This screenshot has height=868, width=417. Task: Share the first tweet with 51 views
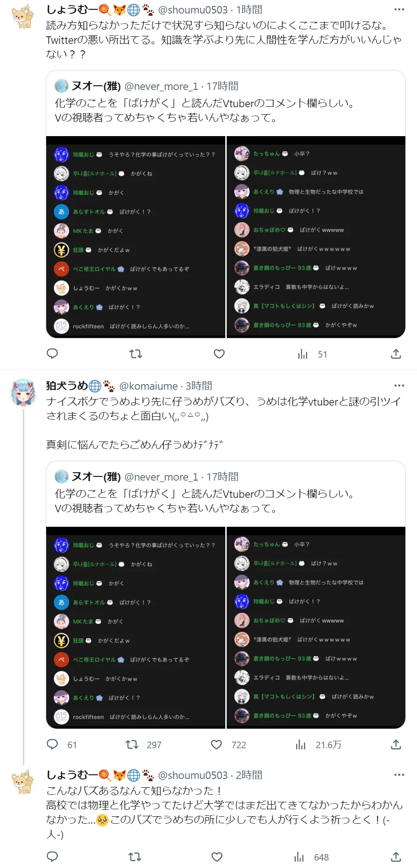pyautogui.click(x=396, y=354)
